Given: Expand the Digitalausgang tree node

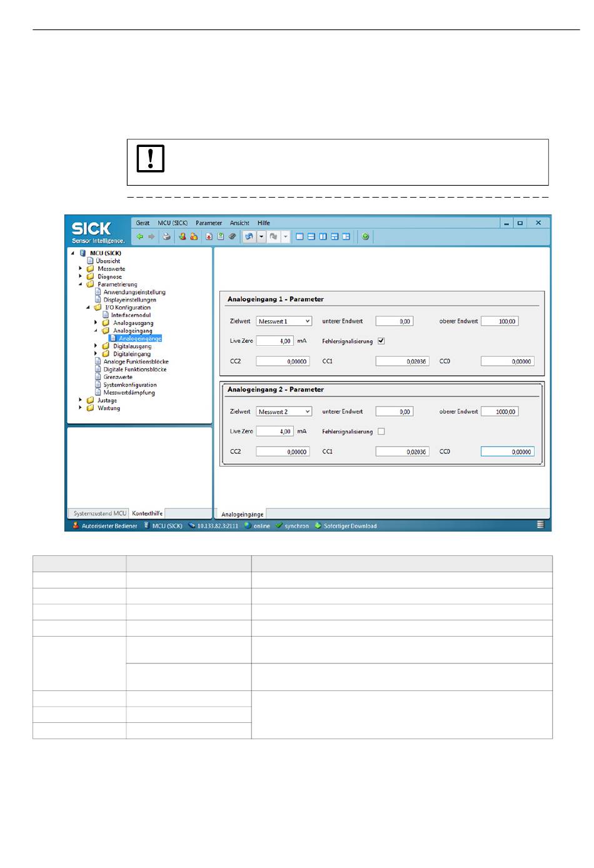Looking at the screenshot, I should click(96, 346).
